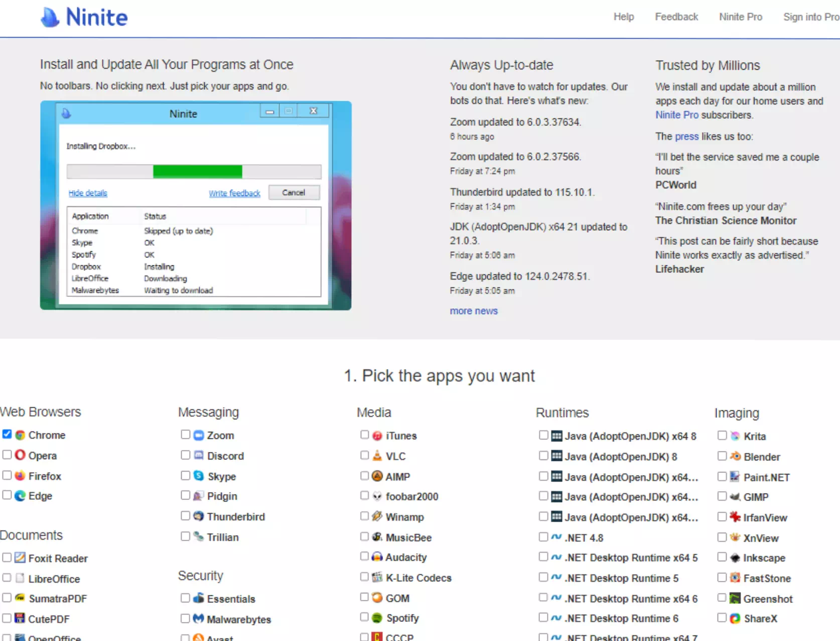Click the Malwarebytes icon under Security

click(x=199, y=619)
